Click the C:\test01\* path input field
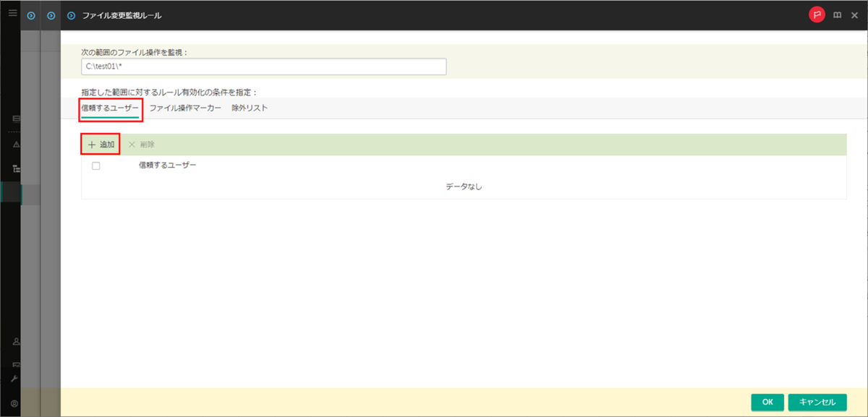The width and height of the screenshot is (868, 417). point(264,66)
